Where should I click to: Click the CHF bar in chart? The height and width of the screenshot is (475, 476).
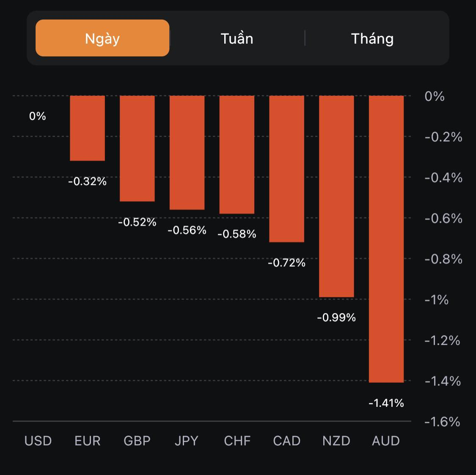point(237,155)
